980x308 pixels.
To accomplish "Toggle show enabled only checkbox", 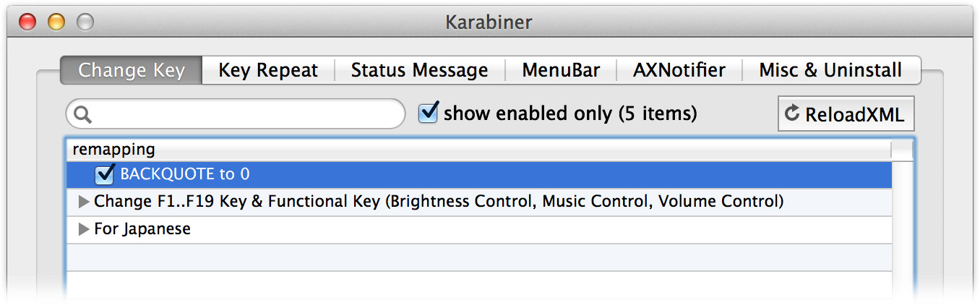I will tap(429, 113).
